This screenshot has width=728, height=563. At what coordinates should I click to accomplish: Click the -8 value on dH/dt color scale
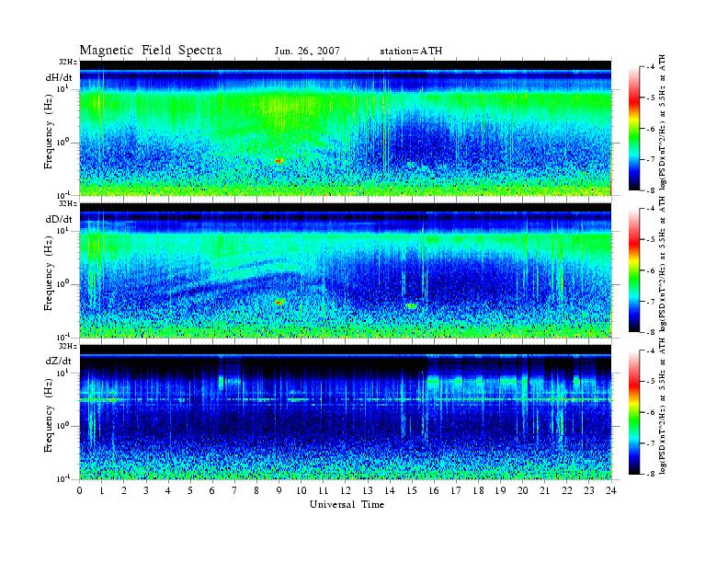[651, 190]
